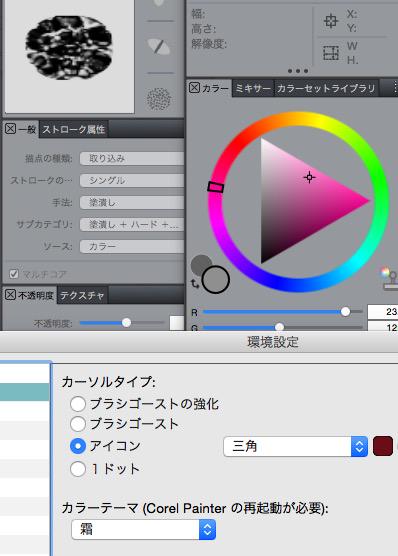Select the main color circle swatch

215,279
